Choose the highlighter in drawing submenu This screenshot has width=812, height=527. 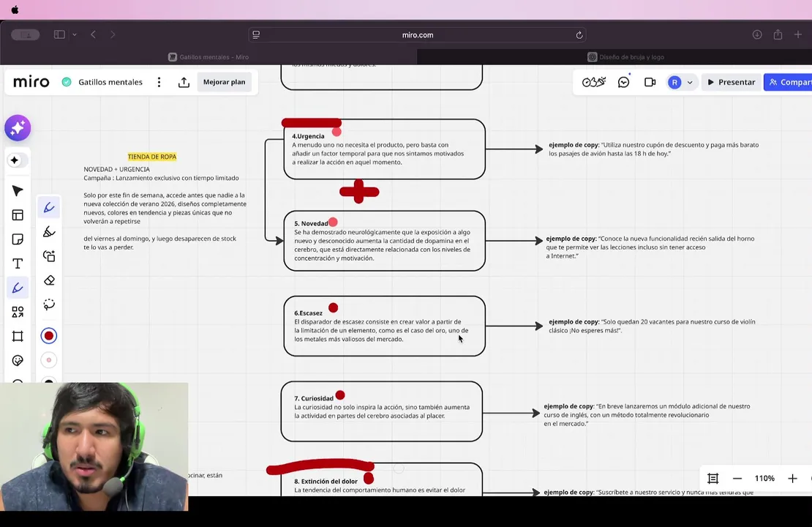click(49, 231)
